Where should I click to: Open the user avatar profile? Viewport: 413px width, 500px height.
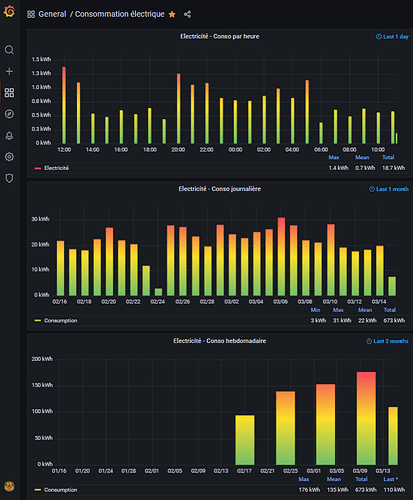[9, 486]
